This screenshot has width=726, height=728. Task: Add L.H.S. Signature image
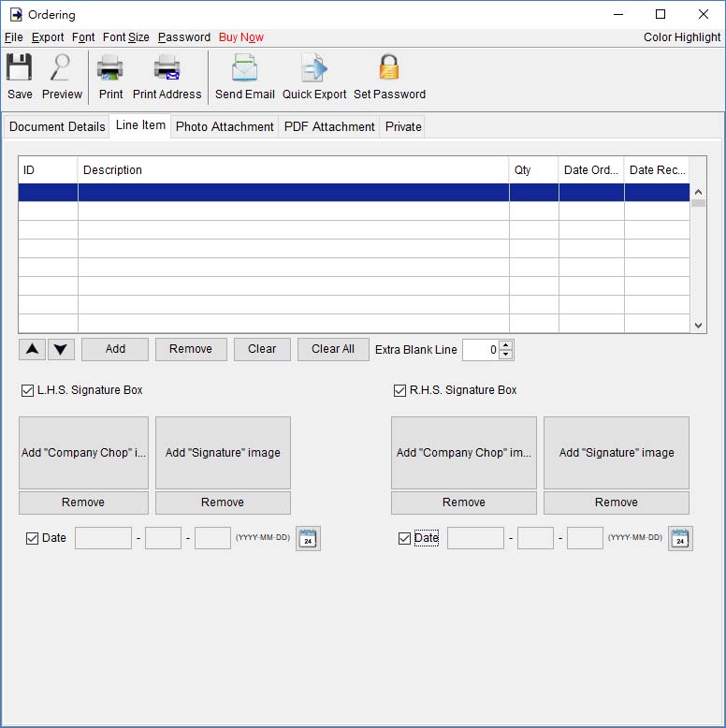coord(223,453)
